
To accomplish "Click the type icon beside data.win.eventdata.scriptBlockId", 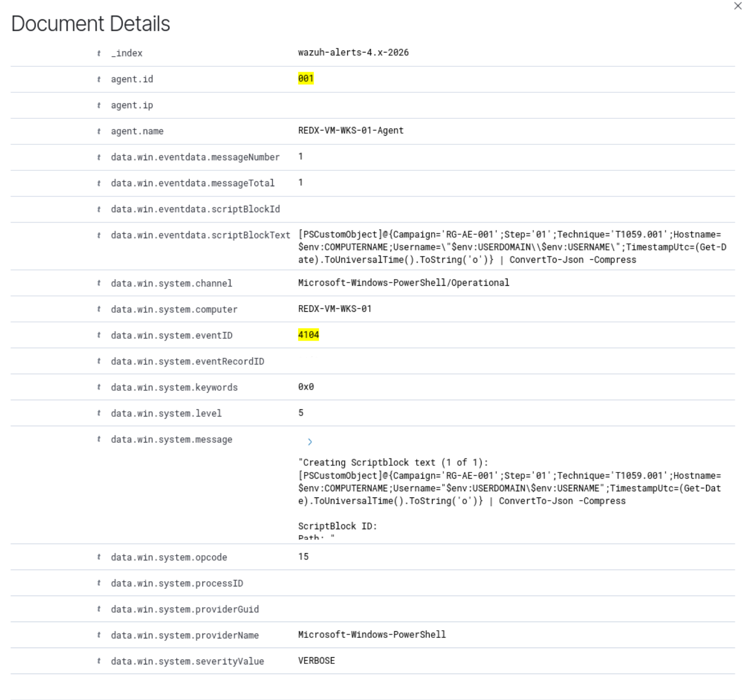I will (99, 209).
